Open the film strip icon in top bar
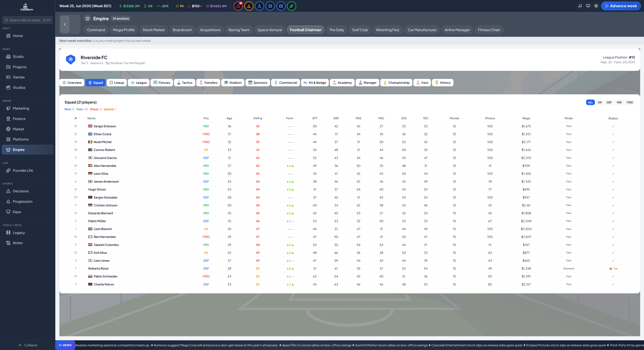Viewport: 644px width, 350px height. pyautogui.click(x=281, y=6)
